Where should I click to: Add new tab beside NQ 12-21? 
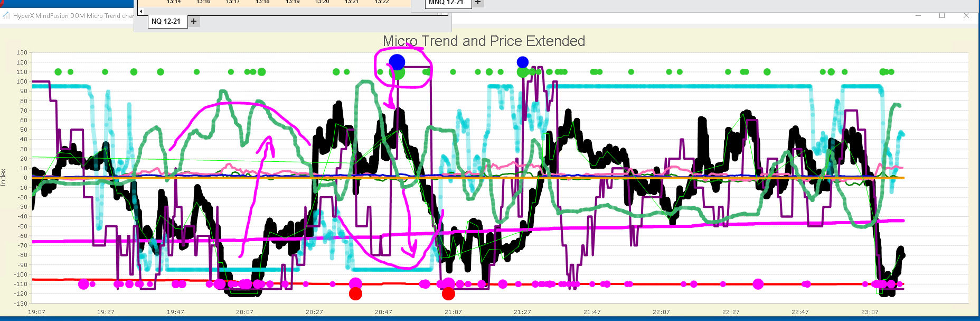coord(194,21)
